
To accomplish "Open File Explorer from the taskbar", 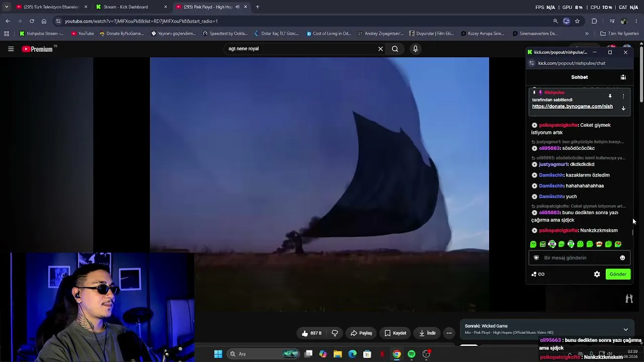I will click(338, 354).
